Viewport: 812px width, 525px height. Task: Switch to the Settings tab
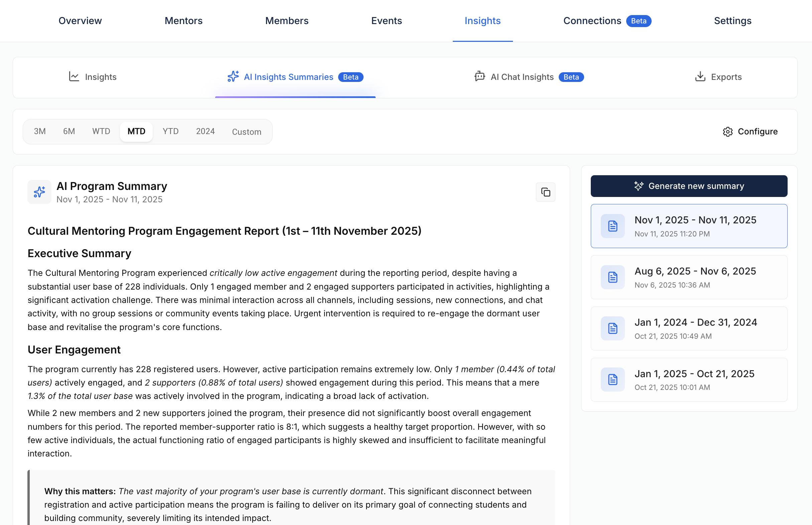click(x=732, y=21)
